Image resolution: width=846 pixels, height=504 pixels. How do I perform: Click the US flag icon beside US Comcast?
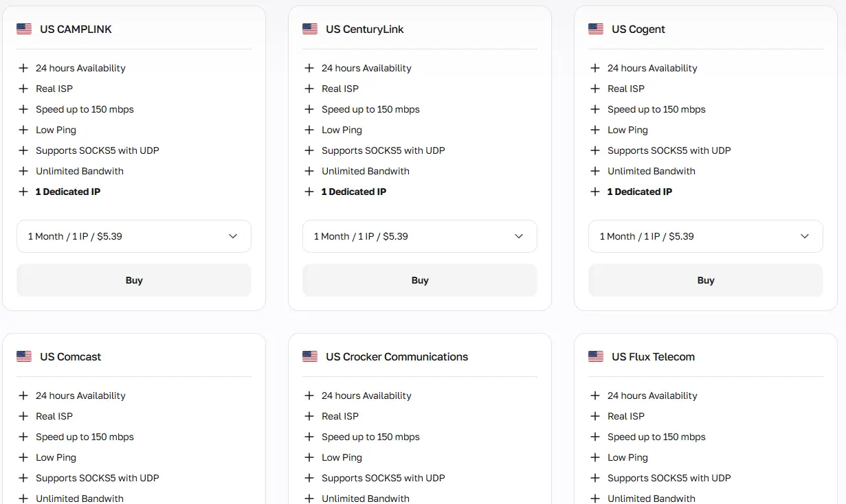tap(24, 356)
